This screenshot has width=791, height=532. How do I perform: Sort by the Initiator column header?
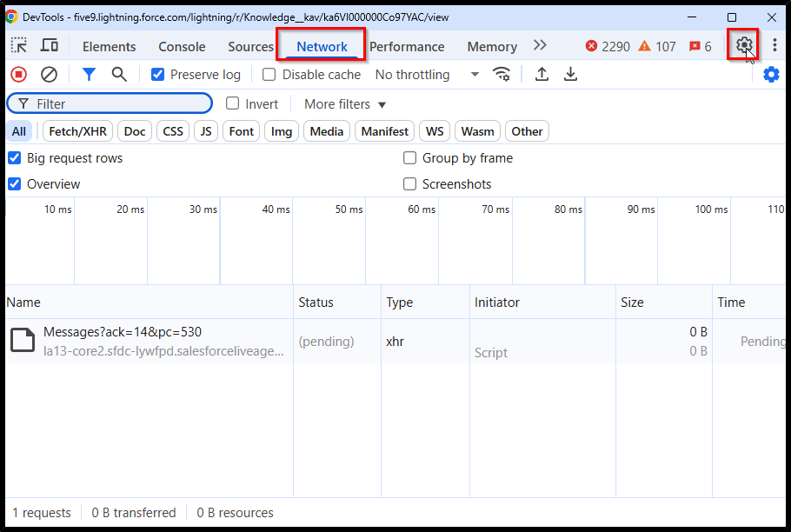point(542,302)
